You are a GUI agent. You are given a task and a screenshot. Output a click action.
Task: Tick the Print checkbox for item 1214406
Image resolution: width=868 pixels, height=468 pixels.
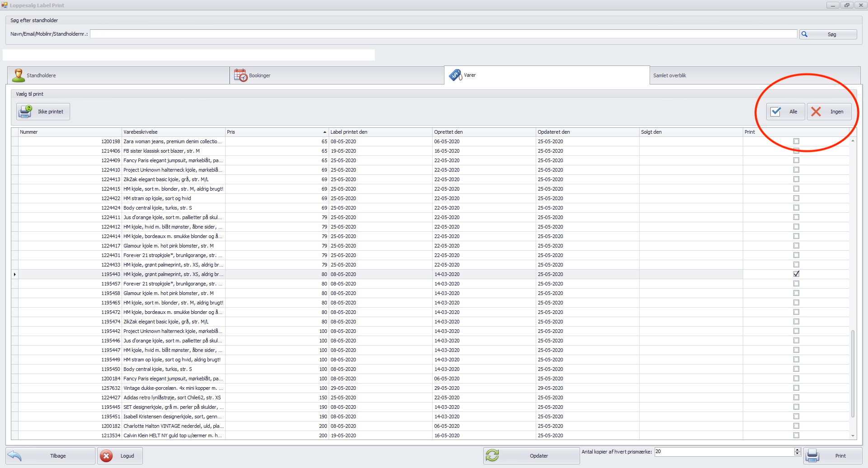pos(797,151)
